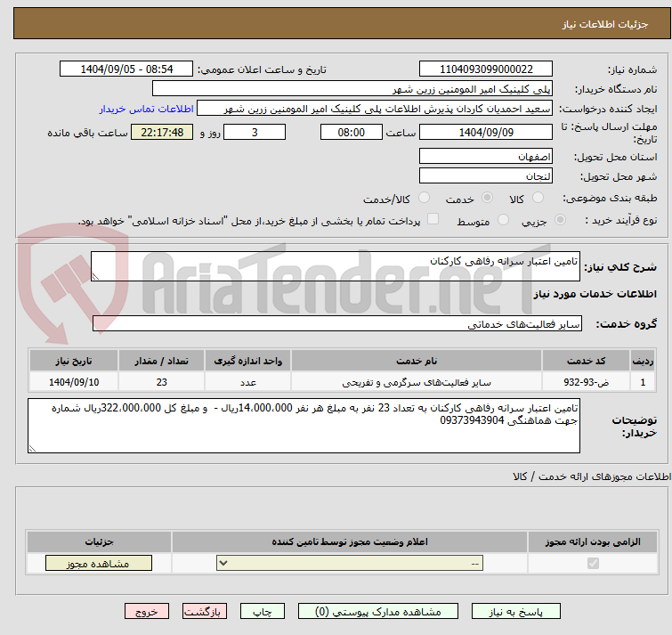The width and height of the screenshot is (672, 635).
Task: Click the 'اعلام وضعیت مجوز توسط تامین کننده' header
Action: point(350,541)
